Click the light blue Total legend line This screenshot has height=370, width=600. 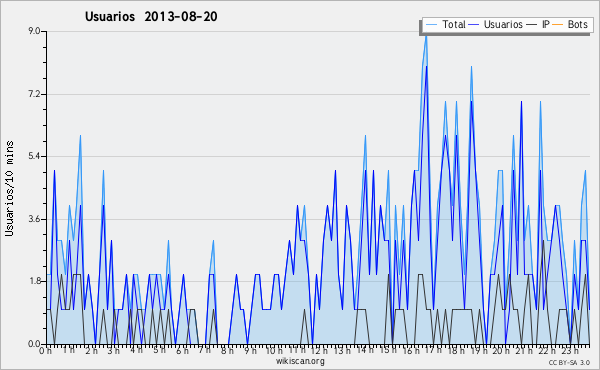pos(431,25)
